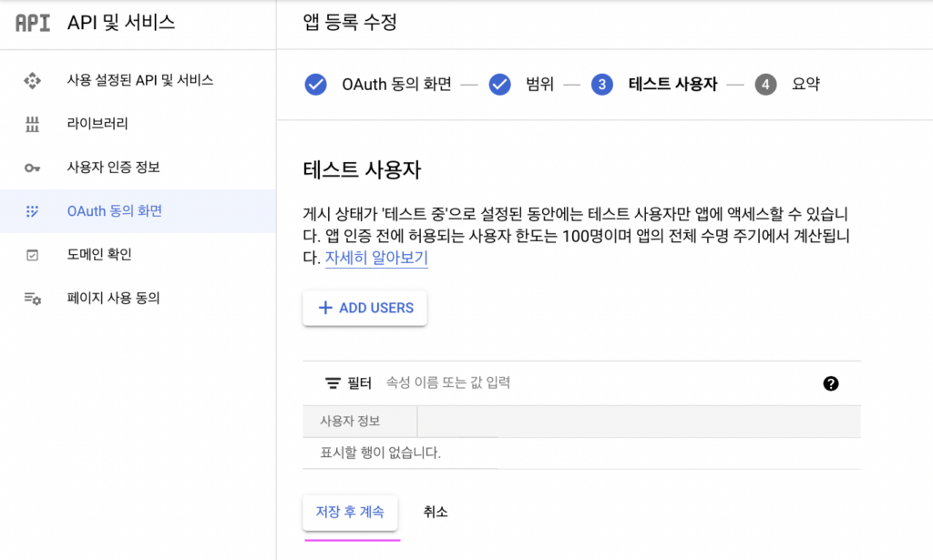Open the help question mark icon
The height and width of the screenshot is (560, 933).
[x=830, y=383]
